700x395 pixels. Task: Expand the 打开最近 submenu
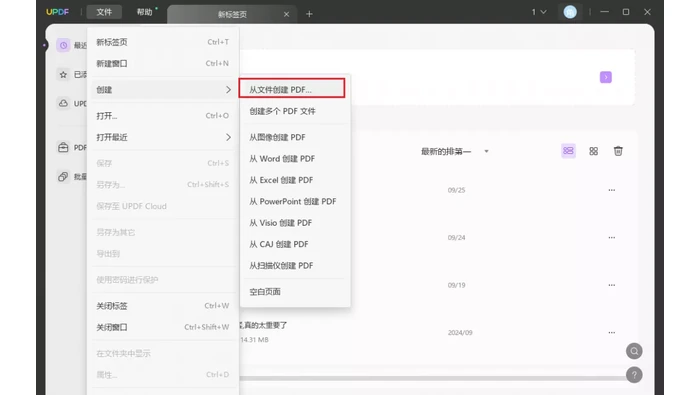[x=163, y=137]
